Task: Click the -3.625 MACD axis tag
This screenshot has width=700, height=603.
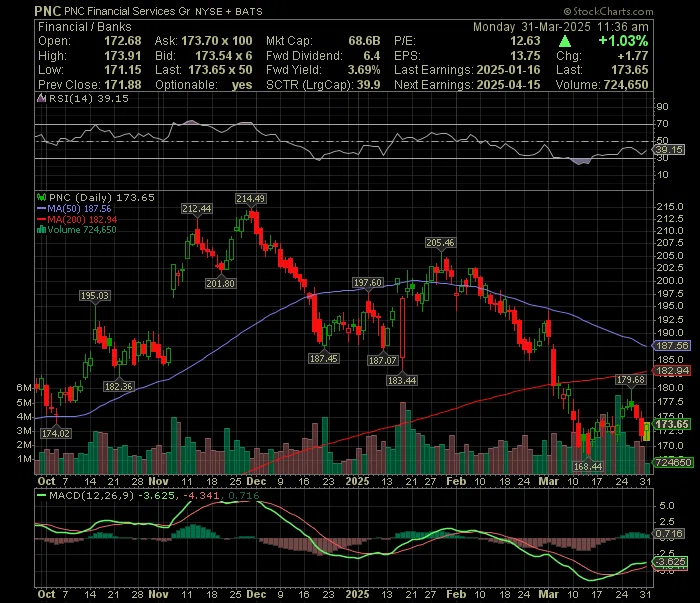Action: (x=670, y=561)
